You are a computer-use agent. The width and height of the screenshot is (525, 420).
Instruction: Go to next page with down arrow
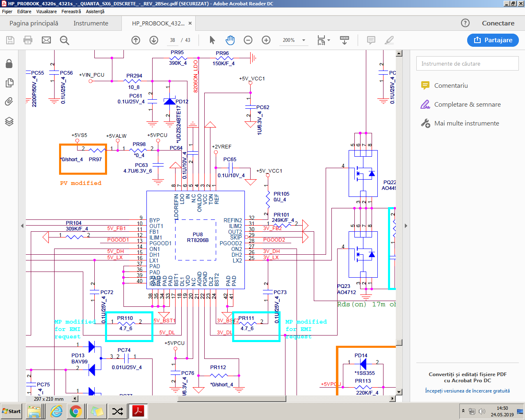point(154,40)
